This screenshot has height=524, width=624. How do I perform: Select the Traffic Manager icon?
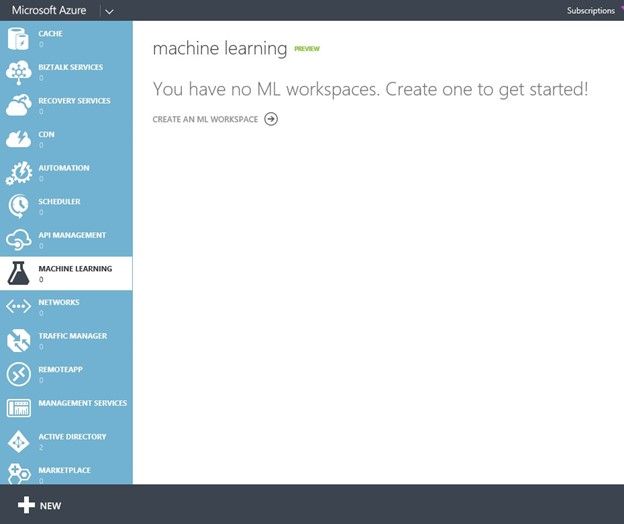click(x=18, y=340)
